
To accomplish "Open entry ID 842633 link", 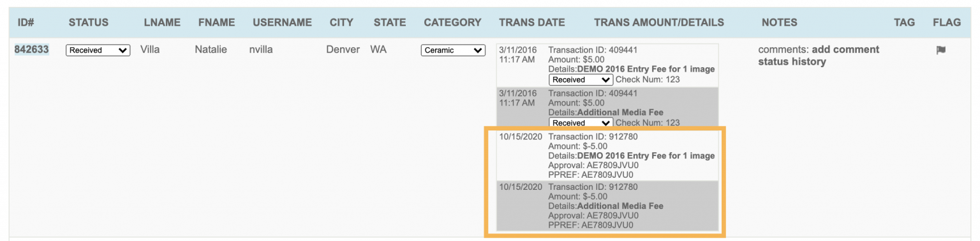I will pyautogui.click(x=32, y=49).
